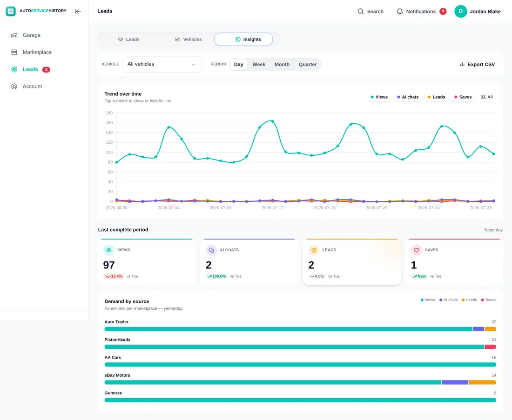This screenshot has width=512, height=420.
Task: Click the people icon on Leads tab
Action: (121, 39)
